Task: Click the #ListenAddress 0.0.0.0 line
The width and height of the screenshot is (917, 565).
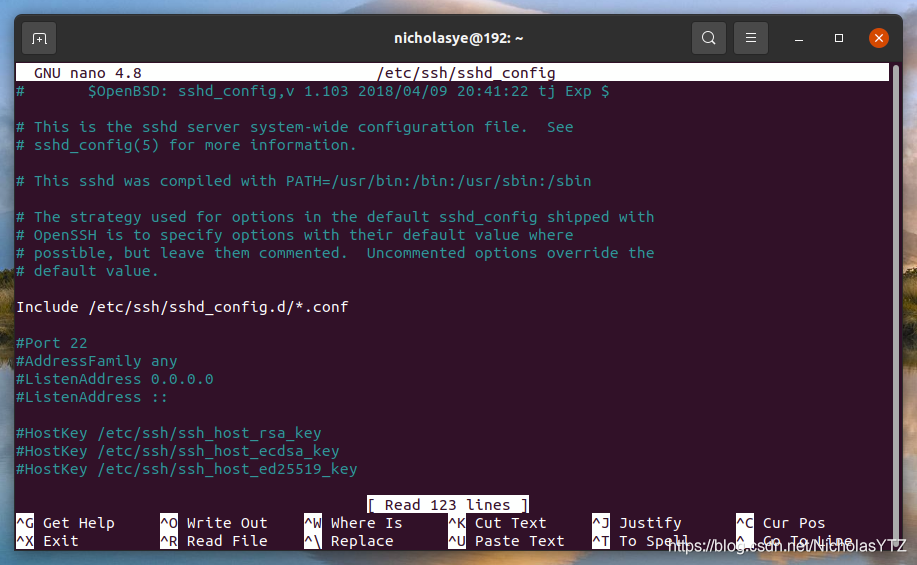Action: pos(115,379)
